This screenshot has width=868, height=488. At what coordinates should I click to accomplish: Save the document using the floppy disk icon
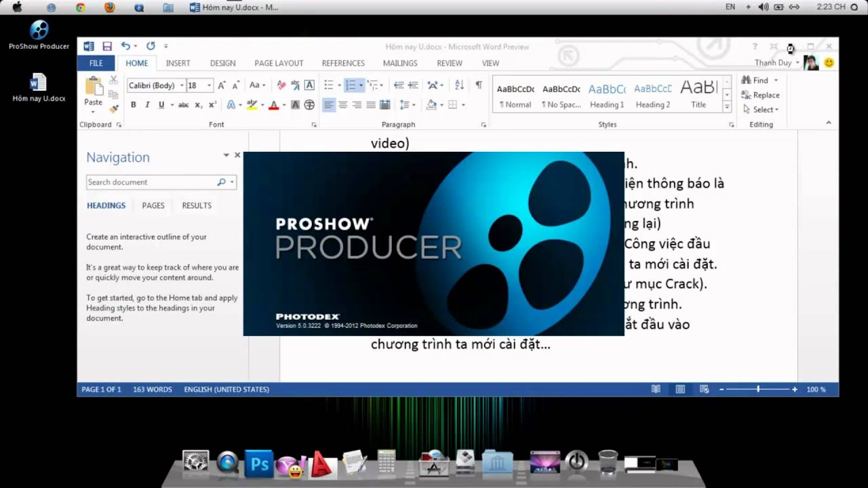click(107, 46)
